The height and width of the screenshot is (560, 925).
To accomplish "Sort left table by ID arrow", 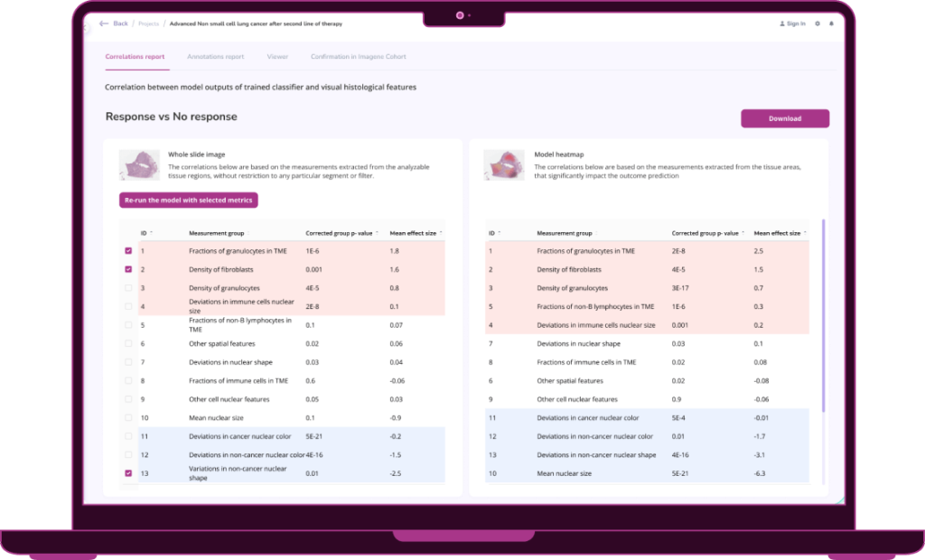I will tap(152, 233).
